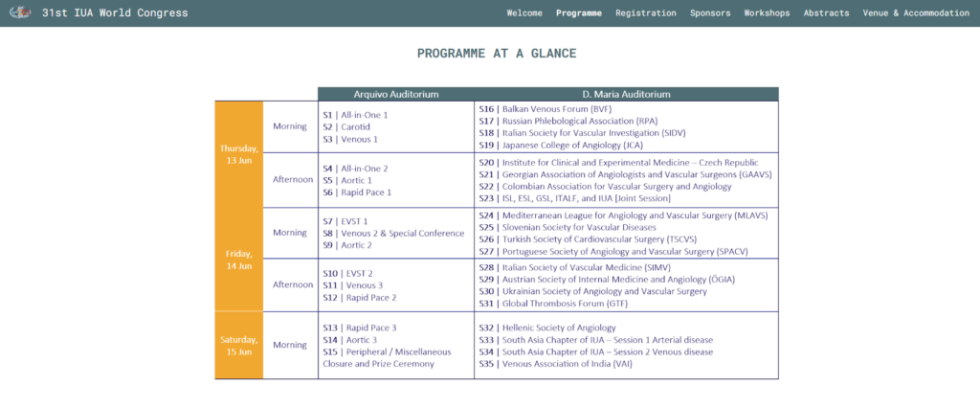This screenshot has width=980, height=408.
Task: Select the Programme navigation tab
Action: point(579,13)
